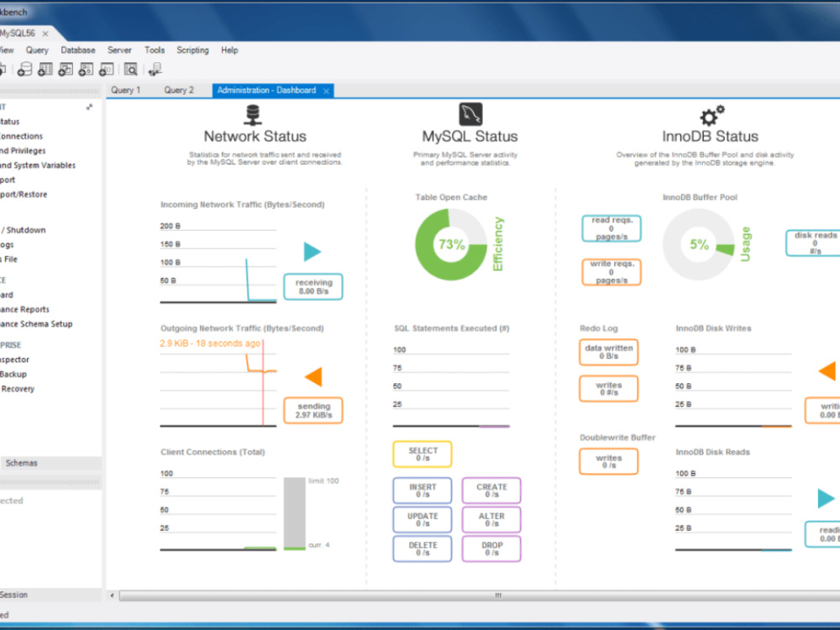This screenshot has height=630, width=840.
Task: Close the Administration - Dashboard tab
Action: point(326,91)
